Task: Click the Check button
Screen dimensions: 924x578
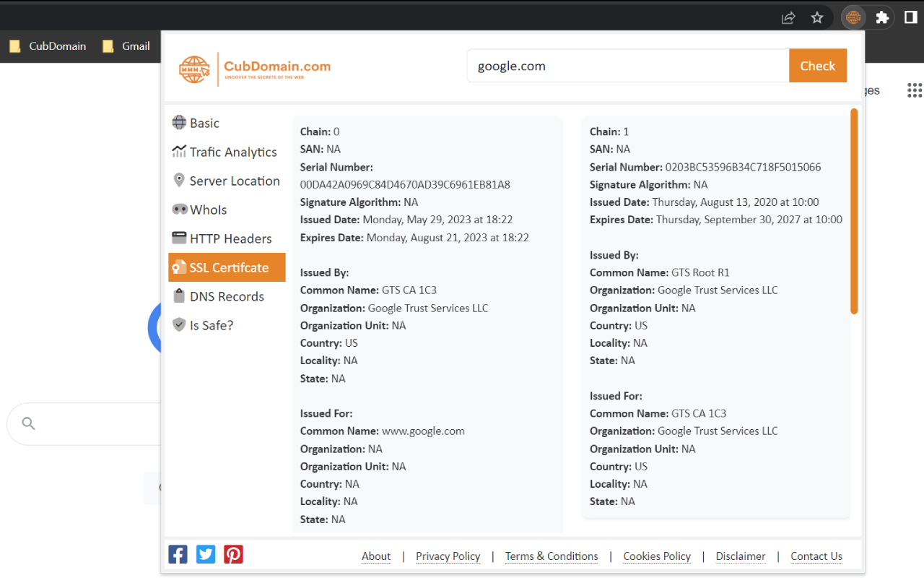Action: click(x=817, y=65)
